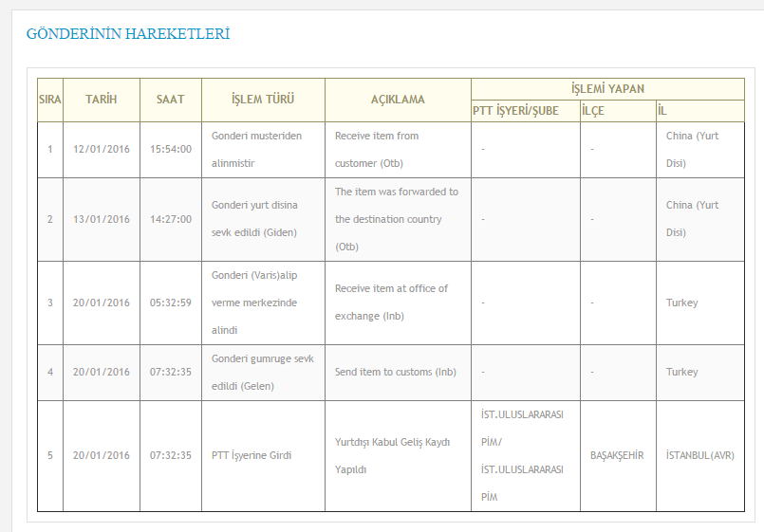Viewport: 764px width, 532px height.
Task: Click BAŞAKŞEHİR district cell
Action: [x=618, y=455]
